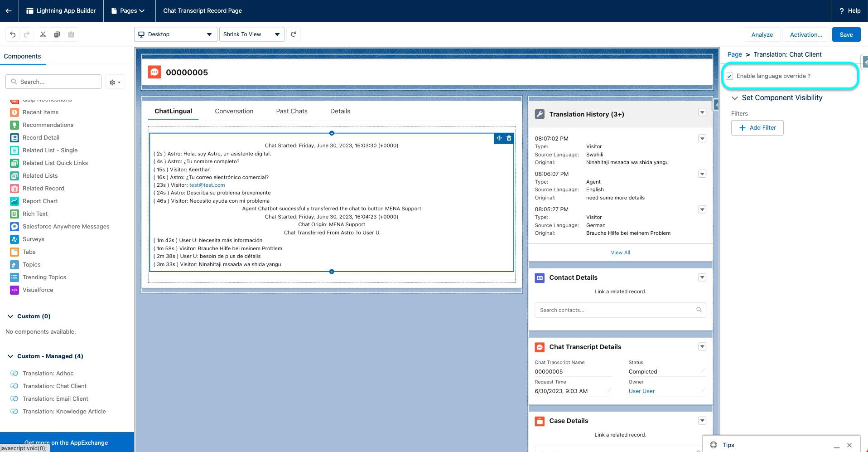Click the back arrow icon
Viewport: 868px width, 452px height.
pos(9,10)
